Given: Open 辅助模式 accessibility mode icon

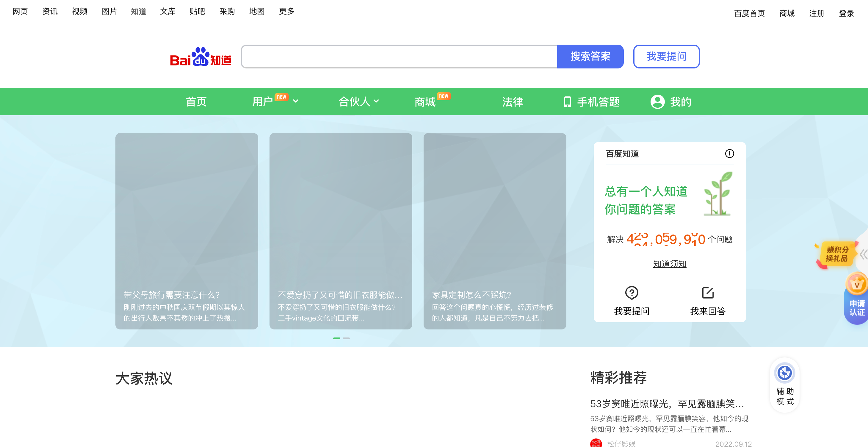Looking at the screenshot, I should tap(784, 373).
